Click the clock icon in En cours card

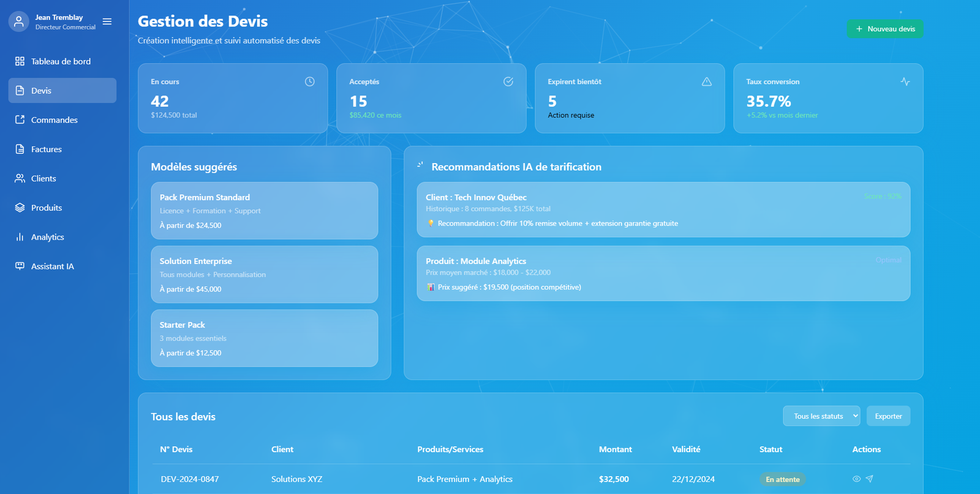(x=310, y=82)
